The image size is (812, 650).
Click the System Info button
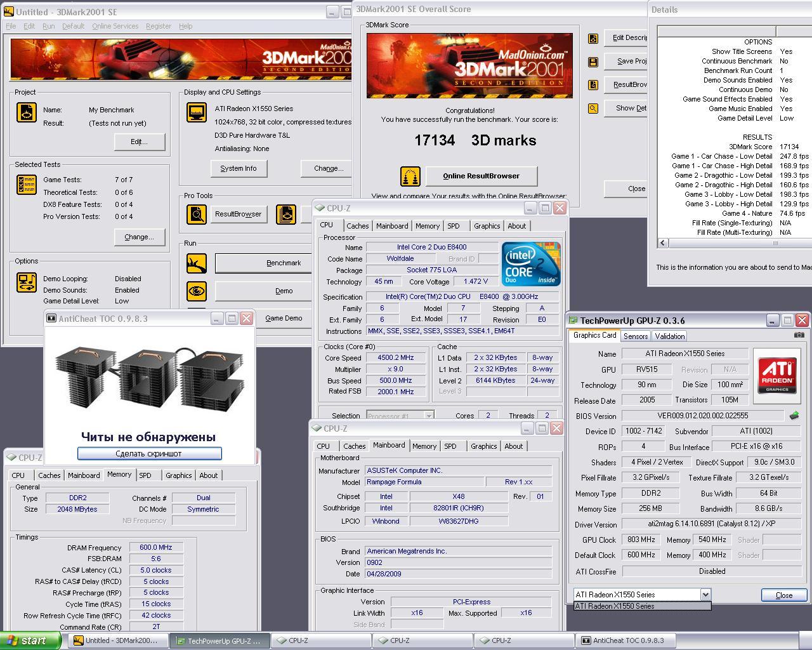click(x=239, y=168)
